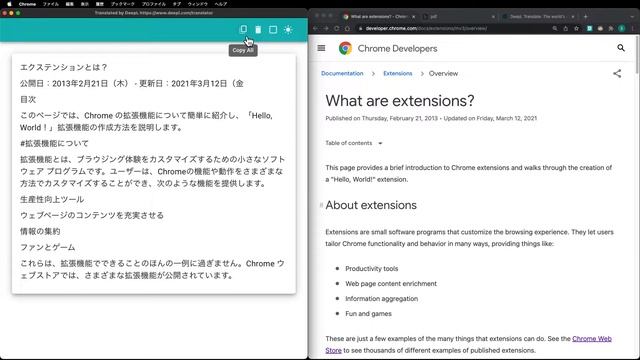The width and height of the screenshot is (640, 360).
Task: Click the browser forward arrow
Action: [326, 28]
